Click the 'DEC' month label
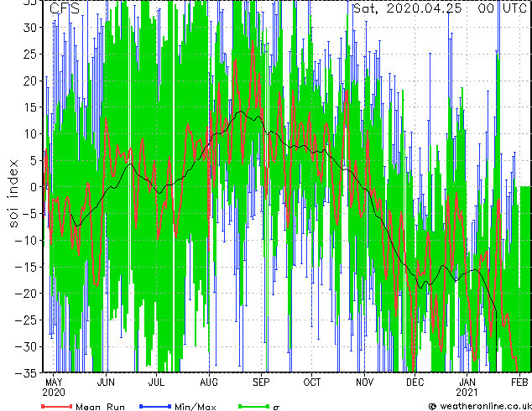Viewport: 532px width, 411px height. [x=415, y=382]
